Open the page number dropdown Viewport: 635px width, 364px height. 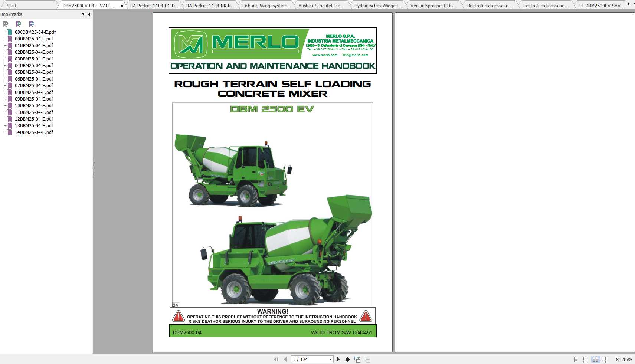[x=331, y=359]
